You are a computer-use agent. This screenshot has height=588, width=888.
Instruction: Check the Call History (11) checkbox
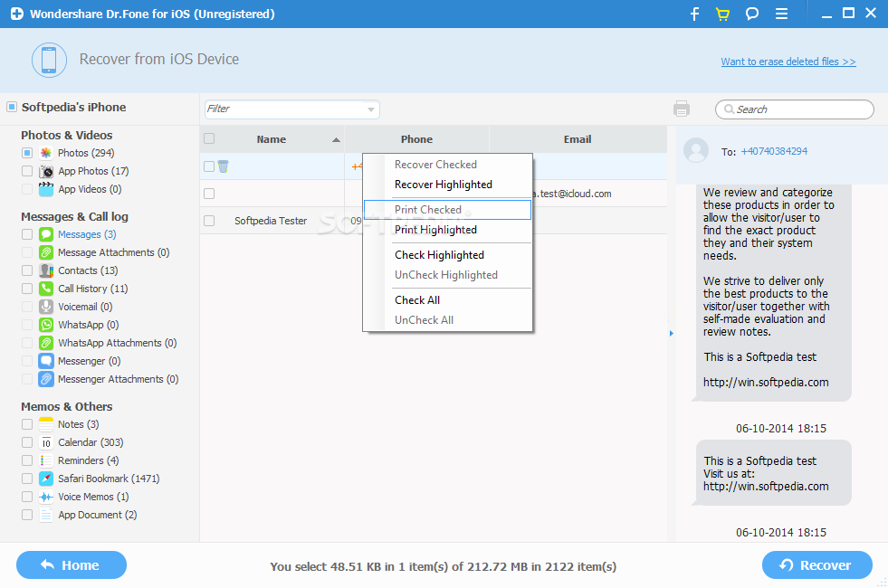[x=27, y=289]
